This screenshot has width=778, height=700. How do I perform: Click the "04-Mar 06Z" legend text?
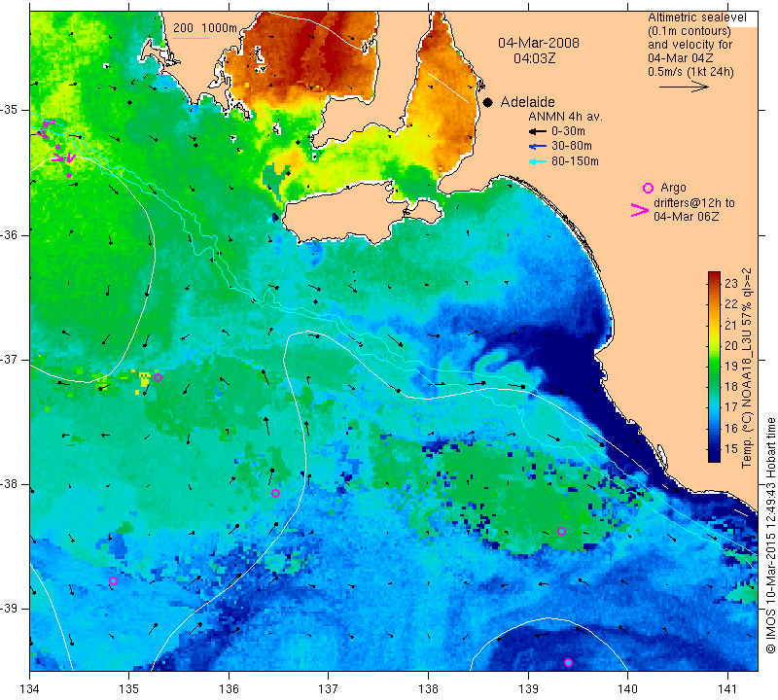click(687, 216)
